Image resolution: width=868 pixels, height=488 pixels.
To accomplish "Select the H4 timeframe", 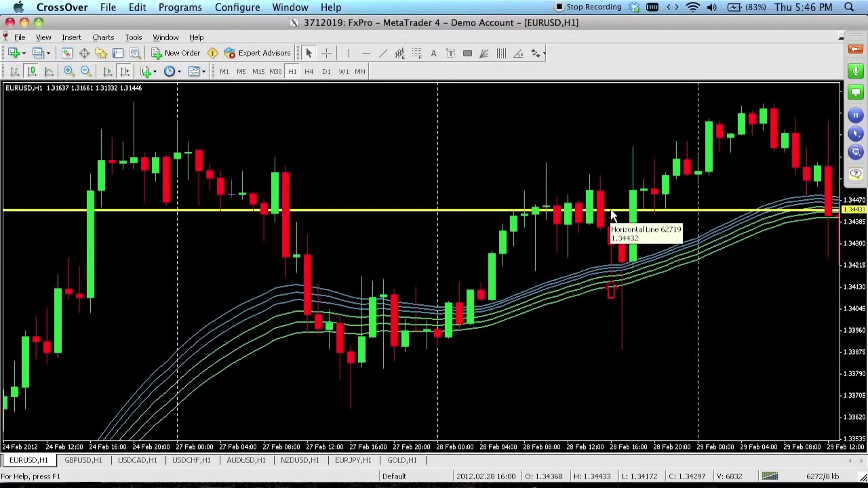I will coord(309,71).
